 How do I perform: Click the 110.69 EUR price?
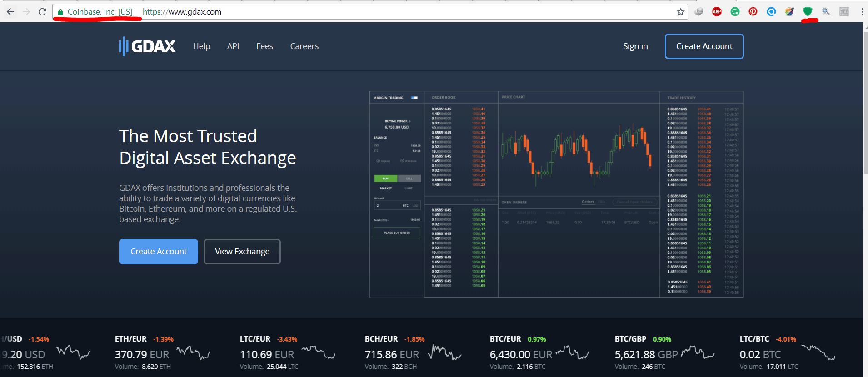point(267,354)
